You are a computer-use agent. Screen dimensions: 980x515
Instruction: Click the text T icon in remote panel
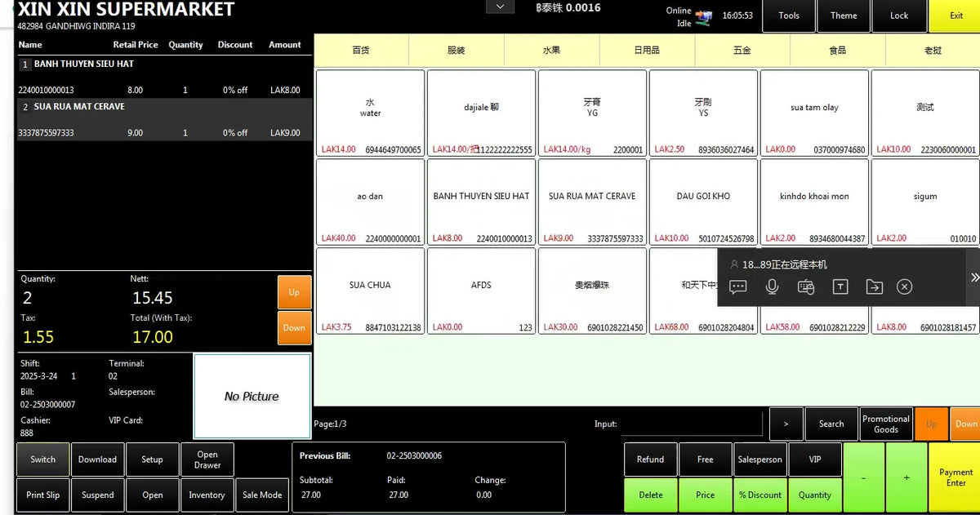point(840,286)
